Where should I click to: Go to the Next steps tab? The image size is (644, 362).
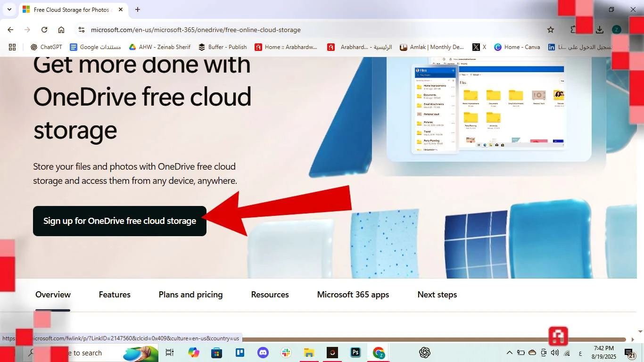tap(437, 295)
